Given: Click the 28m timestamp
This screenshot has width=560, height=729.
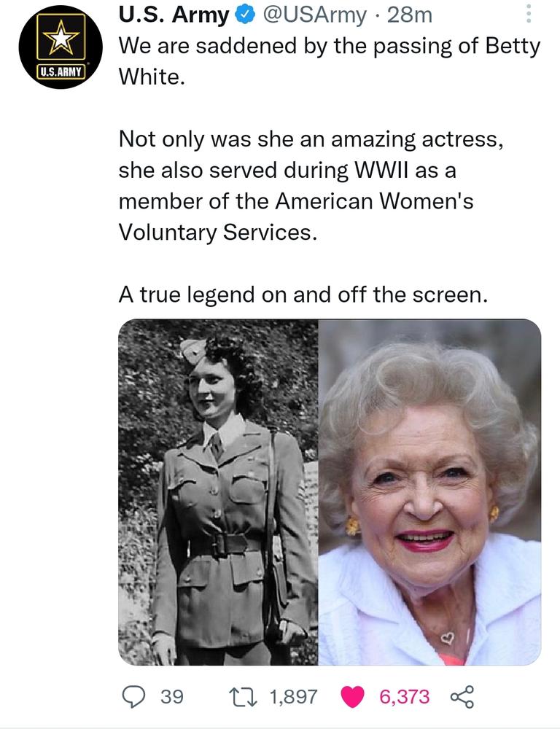Looking at the screenshot, I should pyautogui.click(x=408, y=14).
